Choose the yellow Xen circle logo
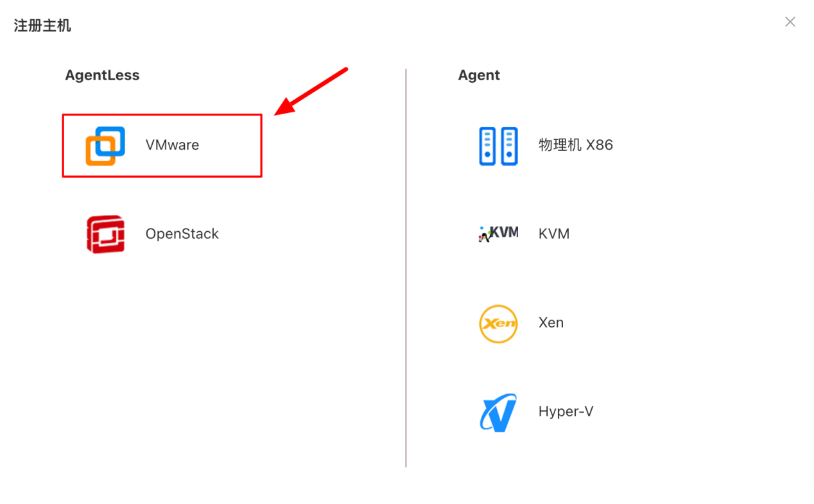This screenshot has width=814, height=504. pyautogui.click(x=499, y=324)
